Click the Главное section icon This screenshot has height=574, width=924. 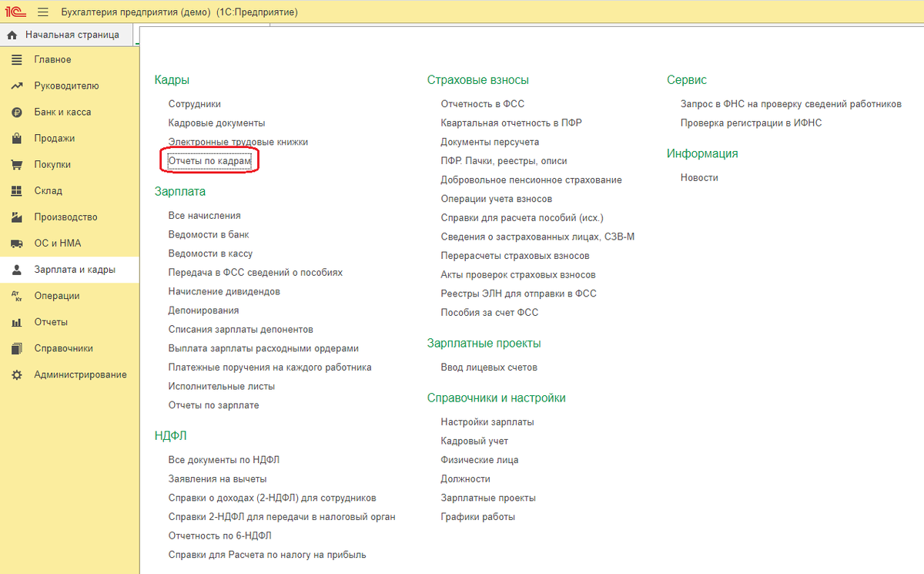17,60
